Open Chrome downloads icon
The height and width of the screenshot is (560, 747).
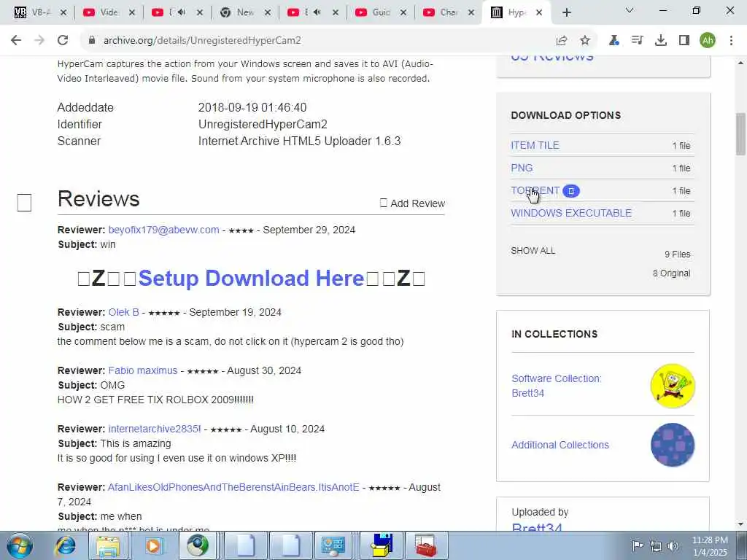661,41
